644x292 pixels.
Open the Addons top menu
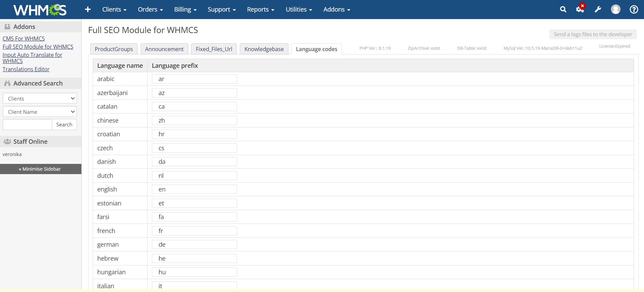pyautogui.click(x=337, y=10)
